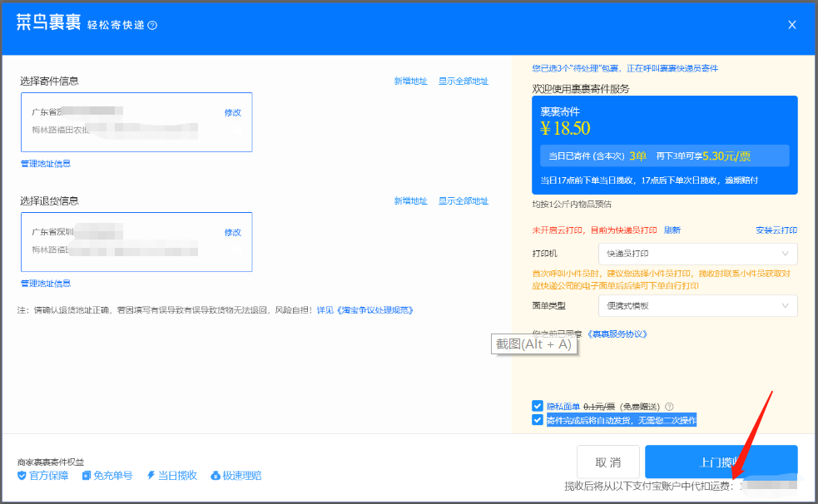The height and width of the screenshot is (504, 818).
Task: Open the 打印机 dropdown
Action: 697,254
